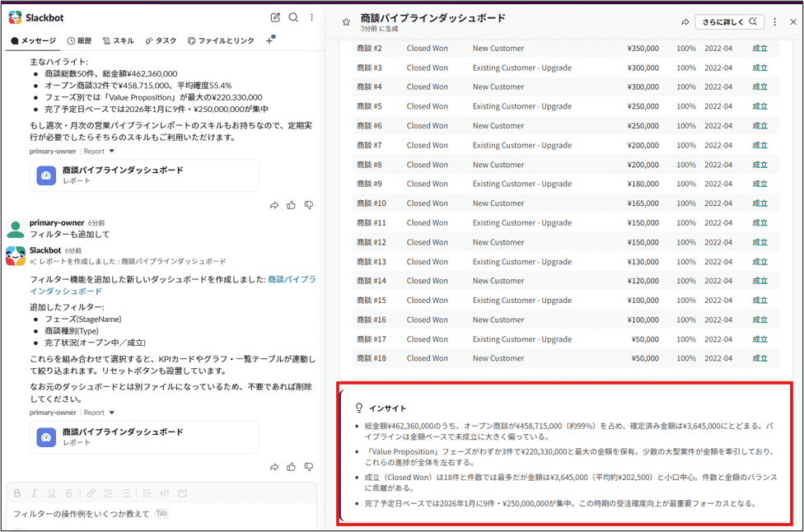
Task: Toggle italic formatting in composer
Action: click(x=34, y=493)
